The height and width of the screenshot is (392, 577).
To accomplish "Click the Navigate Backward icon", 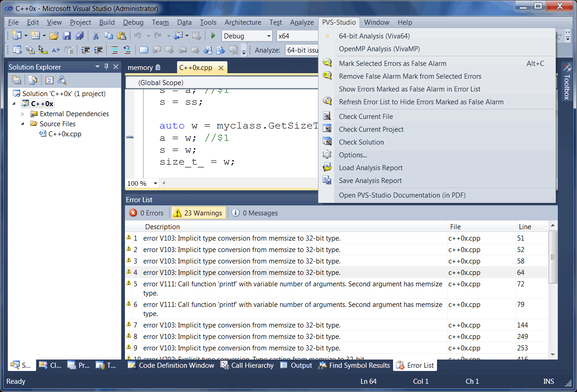I will [178, 36].
